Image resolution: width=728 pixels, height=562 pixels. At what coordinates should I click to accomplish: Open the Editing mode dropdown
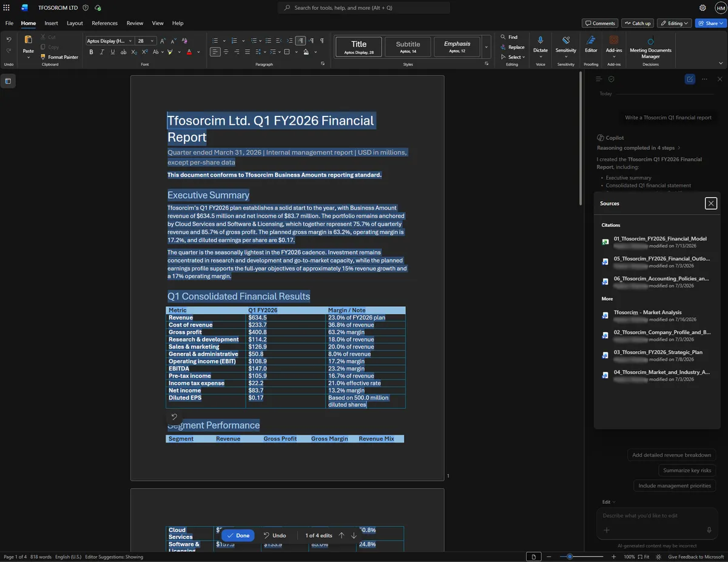(674, 23)
